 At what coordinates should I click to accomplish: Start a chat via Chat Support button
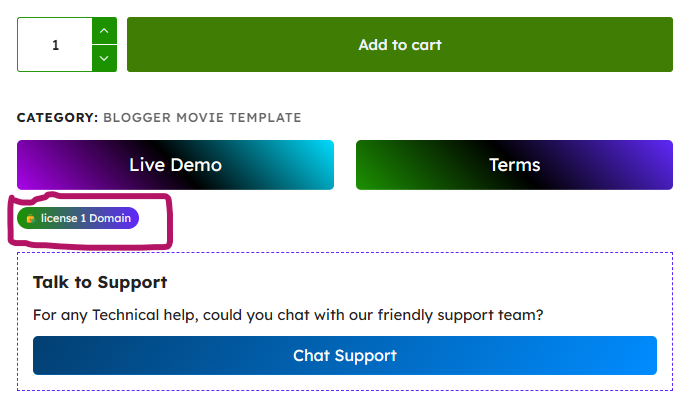point(345,356)
